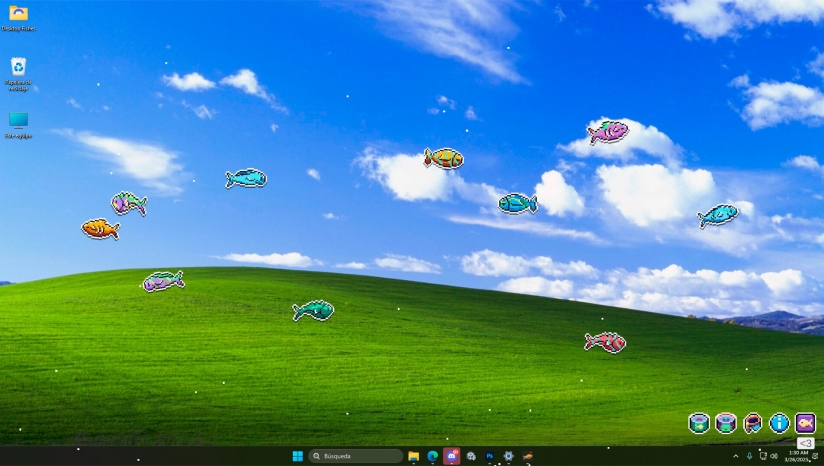The height and width of the screenshot is (466, 824).
Task: Select the Papelera de reciclaje recycle bin
Action: pos(18,74)
